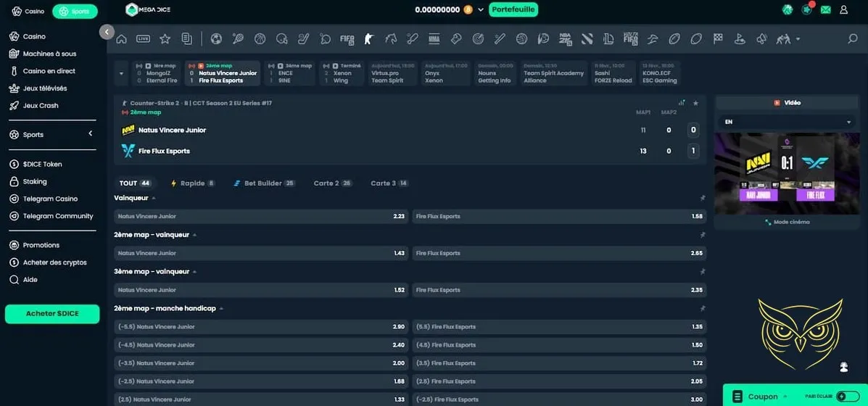
Task: Open Mode cinéma link
Action: (x=787, y=222)
